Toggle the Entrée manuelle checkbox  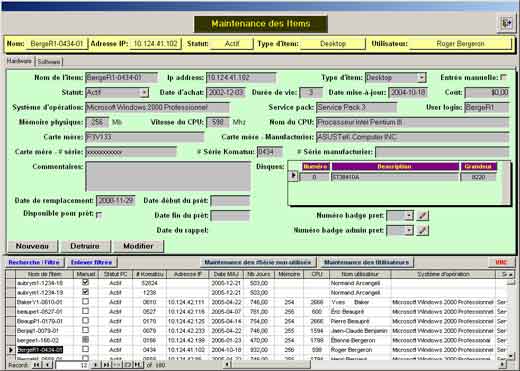point(503,77)
